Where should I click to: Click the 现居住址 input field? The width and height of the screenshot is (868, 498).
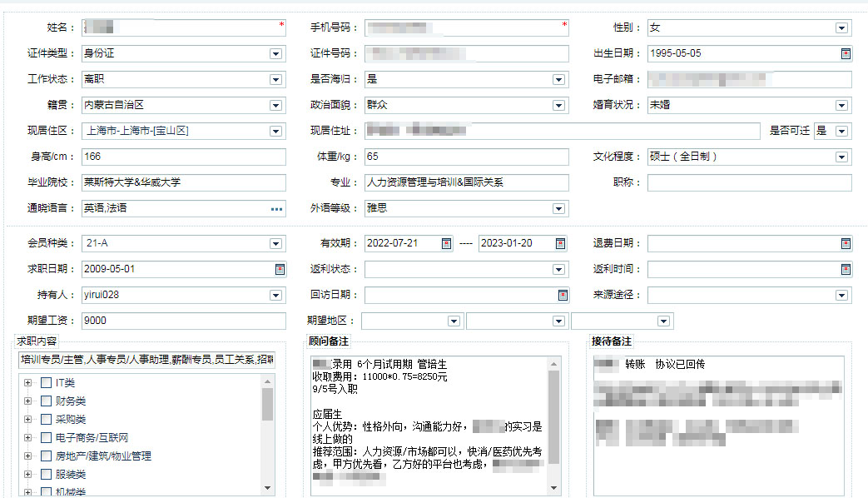[x=563, y=131]
